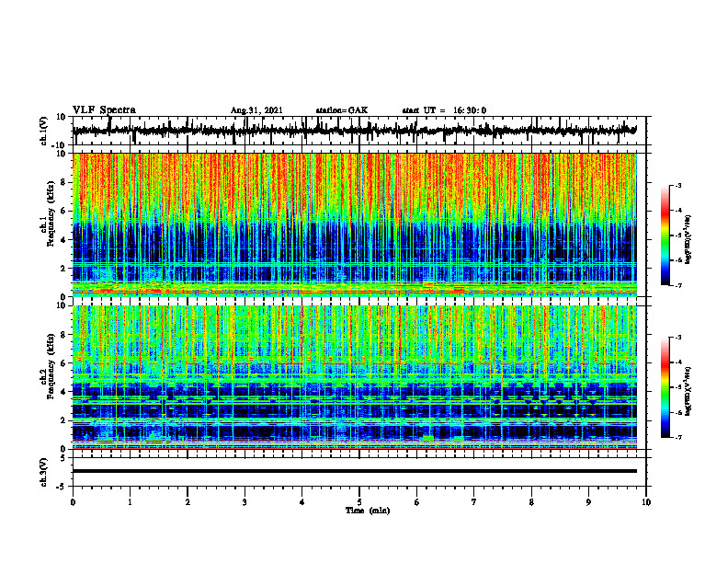
Task: Click the "-10" tick on ch.1(V) axis
Action: pos(60,145)
